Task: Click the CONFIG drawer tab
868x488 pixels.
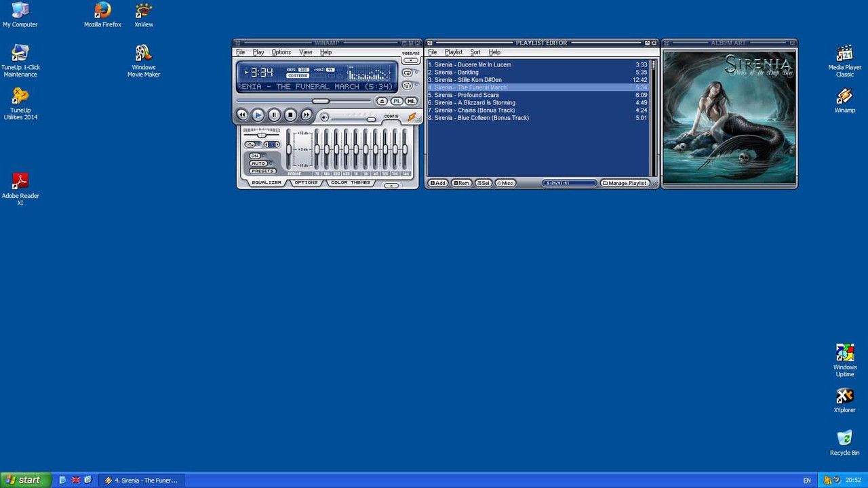Action: 391,116
